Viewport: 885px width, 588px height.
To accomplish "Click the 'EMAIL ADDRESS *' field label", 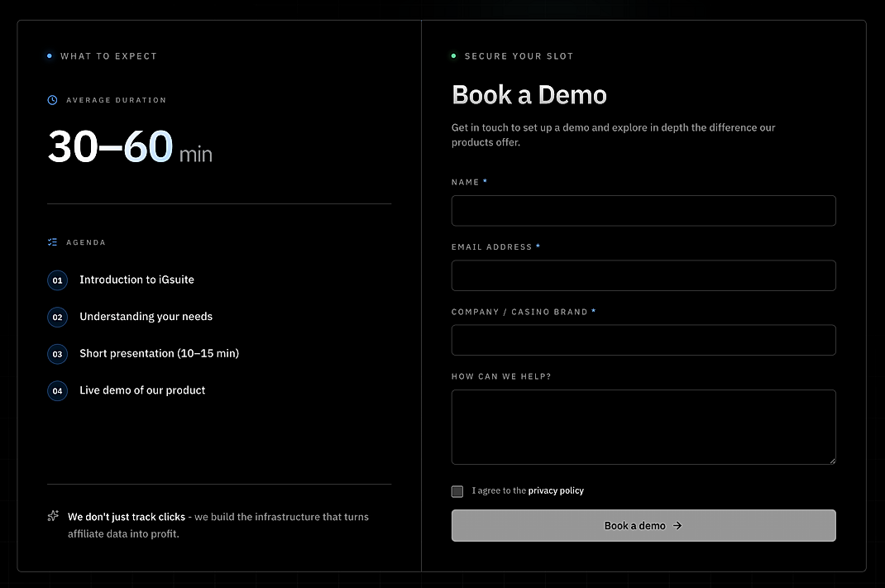I will [x=495, y=246].
